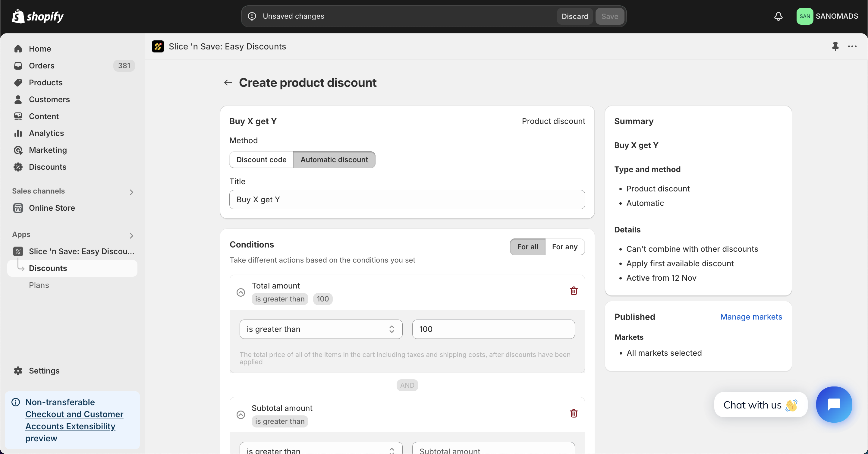Click the Content icon in sidebar

coord(18,116)
